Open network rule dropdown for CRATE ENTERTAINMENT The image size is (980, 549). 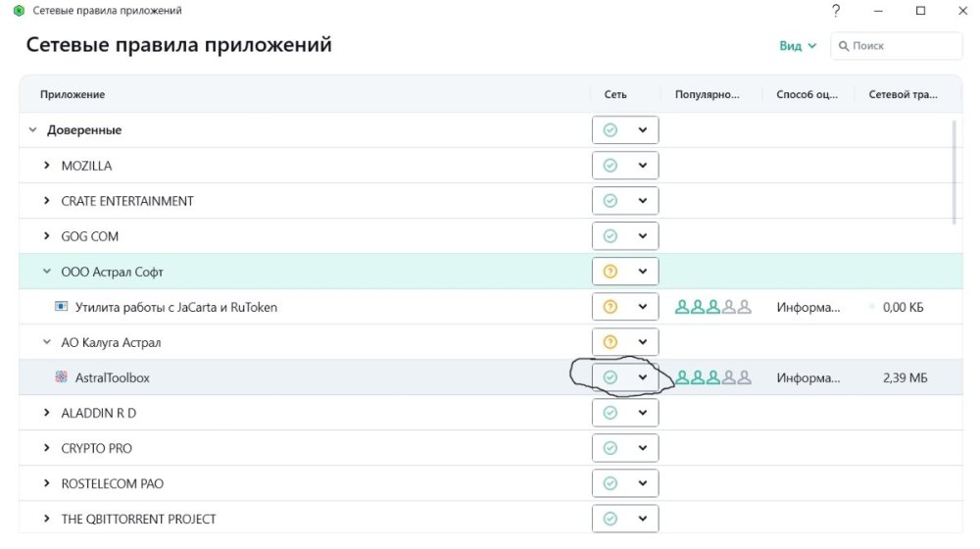click(625, 201)
